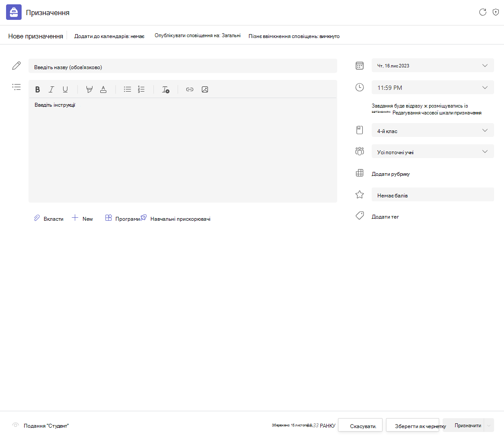This screenshot has height=435, width=504.
Task: Click the students group icon
Action: [359, 151]
